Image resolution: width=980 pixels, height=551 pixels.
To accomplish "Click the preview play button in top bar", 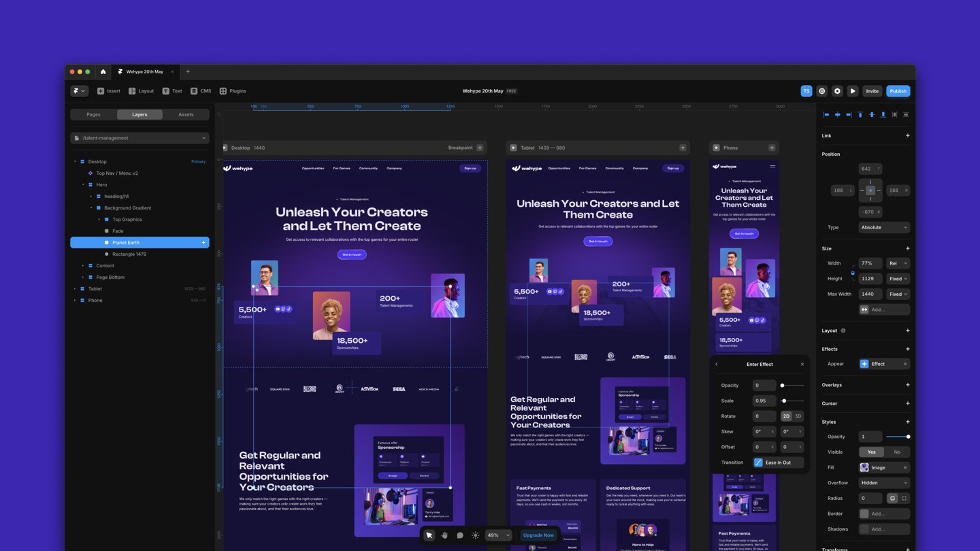I will (x=853, y=91).
